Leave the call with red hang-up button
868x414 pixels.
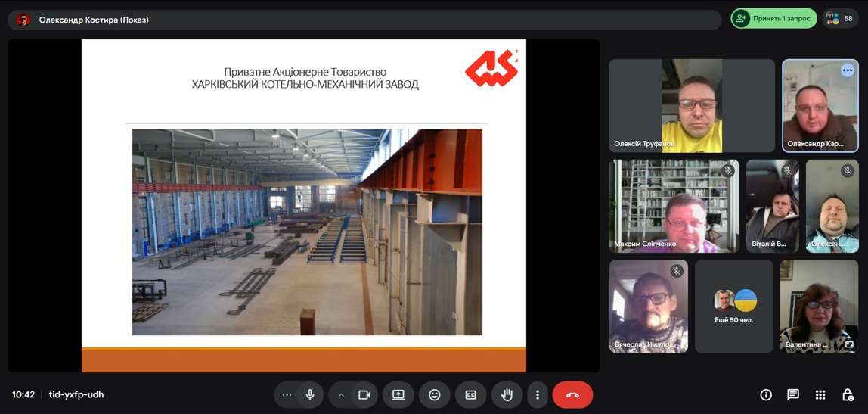(572, 394)
